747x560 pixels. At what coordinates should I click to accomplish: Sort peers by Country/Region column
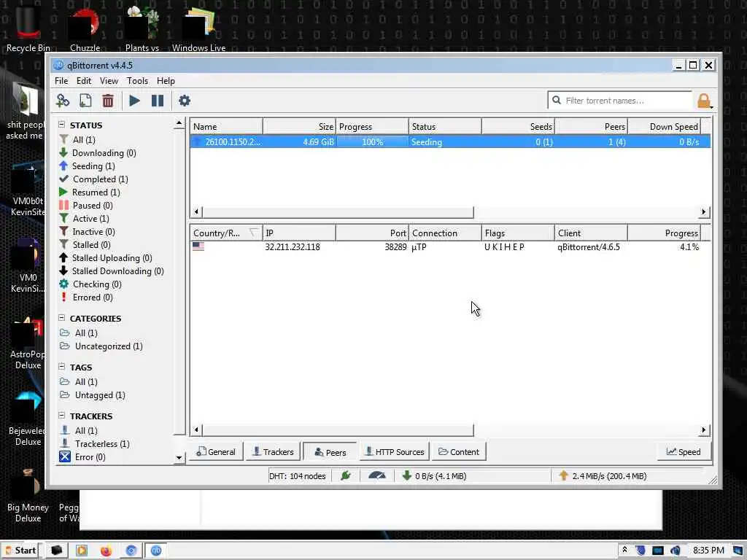(x=226, y=233)
